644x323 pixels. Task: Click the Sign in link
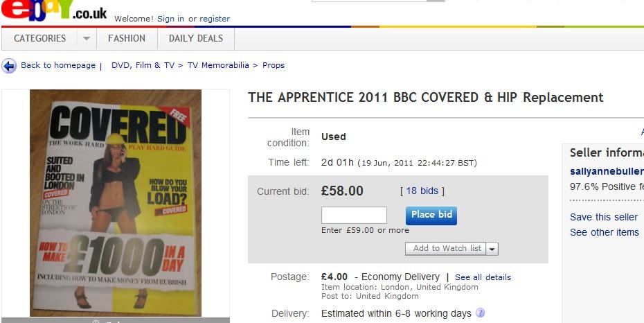(x=170, y=19)
